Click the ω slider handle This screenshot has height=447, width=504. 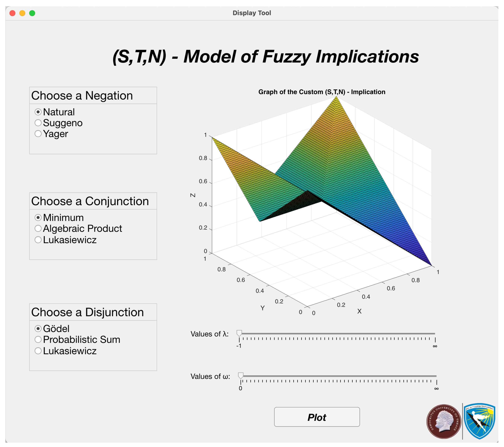[241, 376]
